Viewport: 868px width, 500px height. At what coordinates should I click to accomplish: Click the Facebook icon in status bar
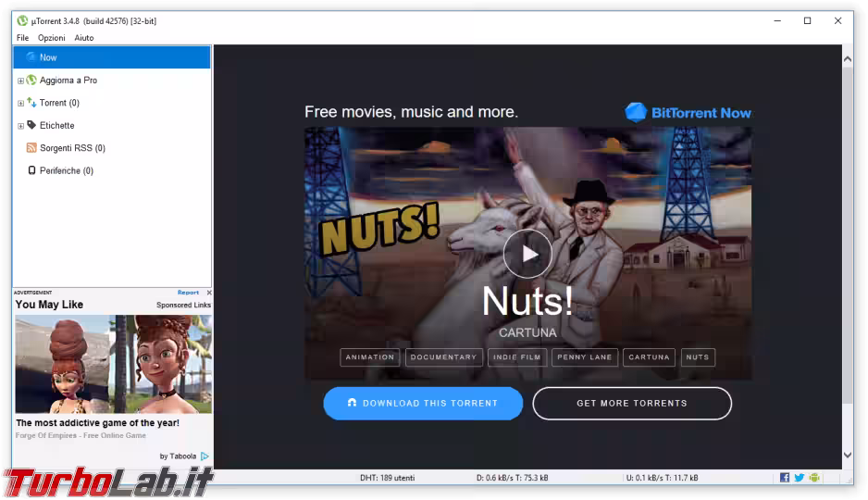pyautogui.click(x=785, y=477)
